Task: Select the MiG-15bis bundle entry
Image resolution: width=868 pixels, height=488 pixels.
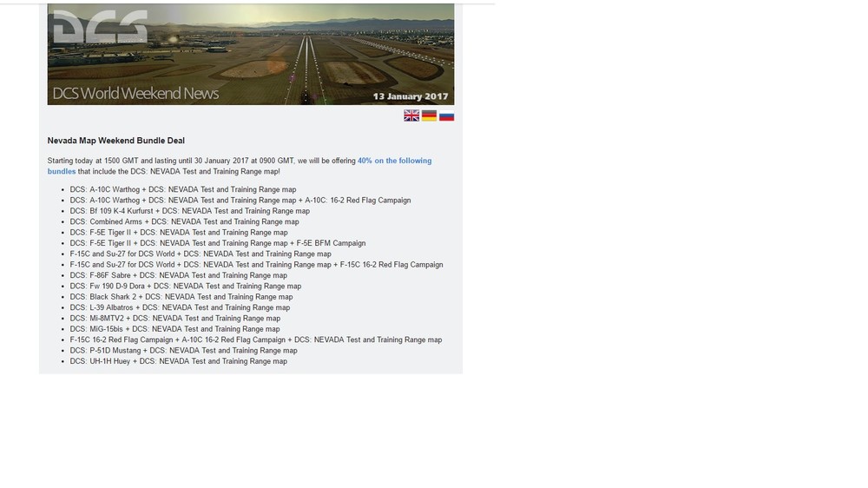Action: tap(174, 329)
